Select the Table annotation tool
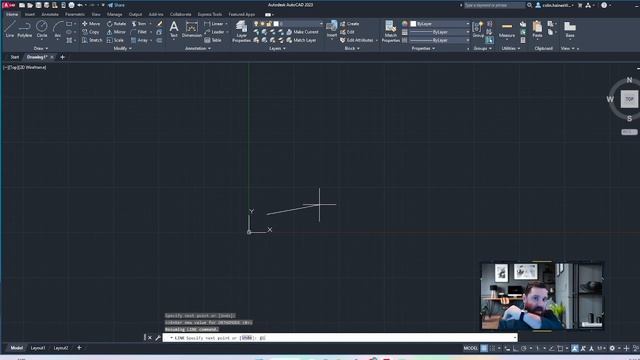The height and width of the screenshot is (360, 640). coord(213,40)
